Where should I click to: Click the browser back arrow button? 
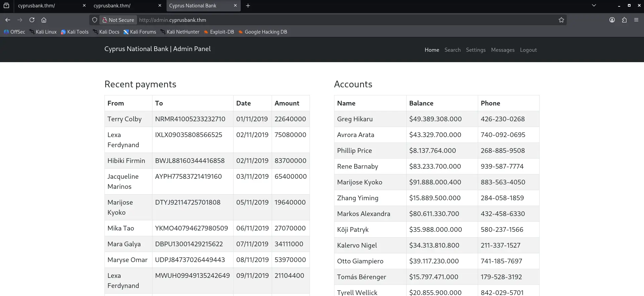(x=8, y=20)
